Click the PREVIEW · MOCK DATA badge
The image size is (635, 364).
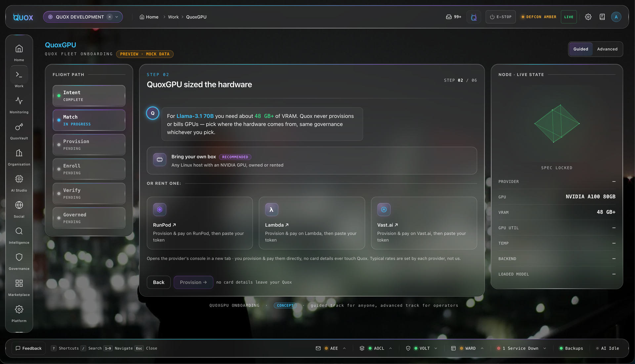[x=145, y=54]
